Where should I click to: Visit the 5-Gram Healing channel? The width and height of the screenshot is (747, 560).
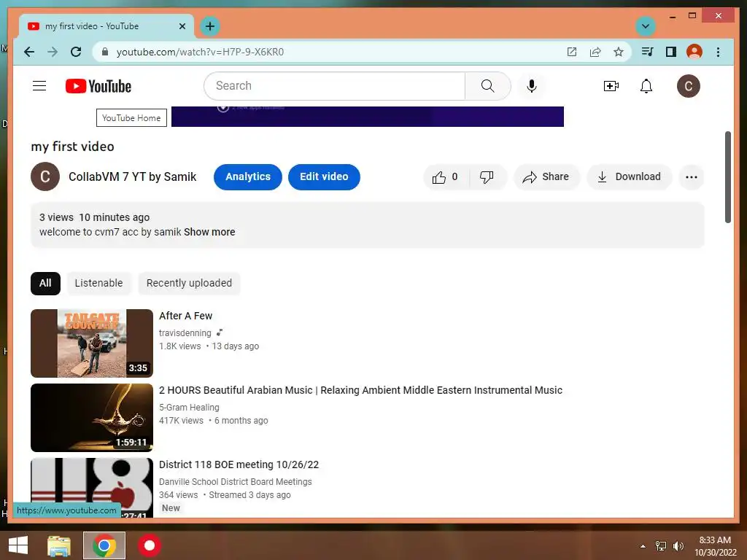pyautogui.click(x=189, y=407)
